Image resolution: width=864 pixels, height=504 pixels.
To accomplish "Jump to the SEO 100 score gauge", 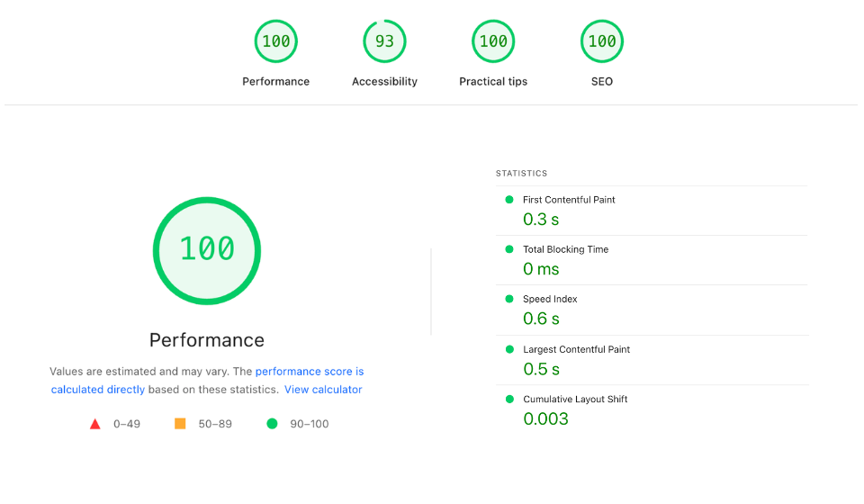I will pos(602,41).
